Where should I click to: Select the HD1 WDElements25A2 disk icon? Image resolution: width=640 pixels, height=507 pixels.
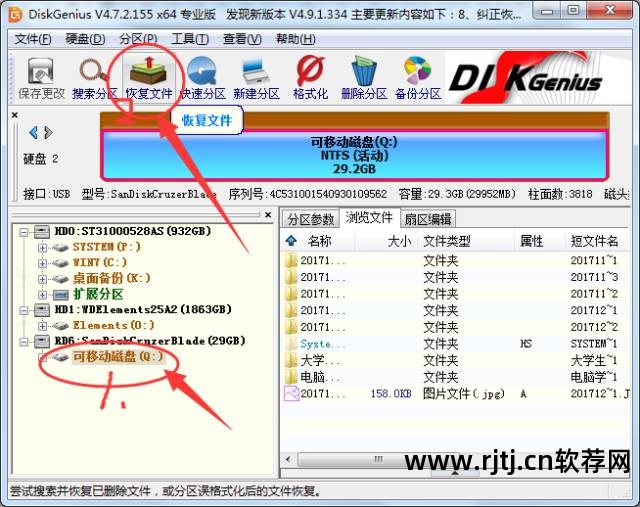(42, 310)
